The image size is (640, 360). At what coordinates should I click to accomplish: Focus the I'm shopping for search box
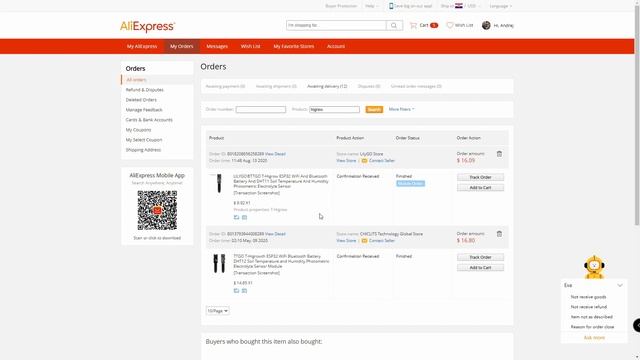click(x=336, y=25)
